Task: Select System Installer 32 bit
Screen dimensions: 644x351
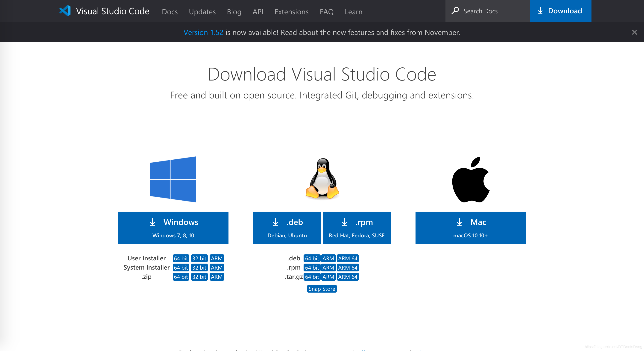Action: point(199,268)
